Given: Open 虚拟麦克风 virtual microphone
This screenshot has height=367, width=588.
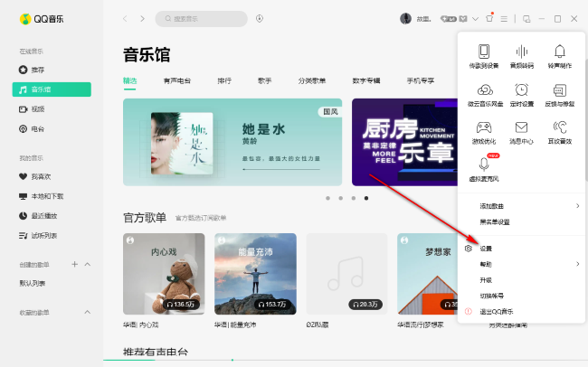Looking at the screenshot, I should pyautogui.click(x=484, y=168).
